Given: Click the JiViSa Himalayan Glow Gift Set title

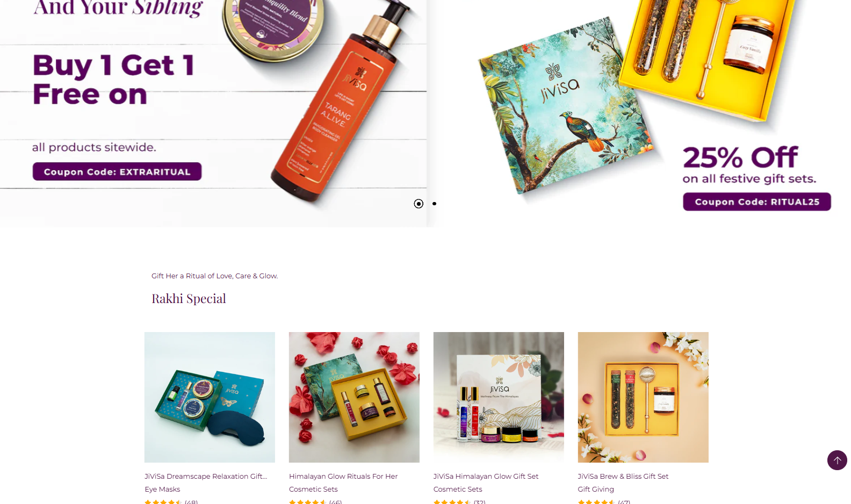Looking at the screenshot, I should 486,476.
